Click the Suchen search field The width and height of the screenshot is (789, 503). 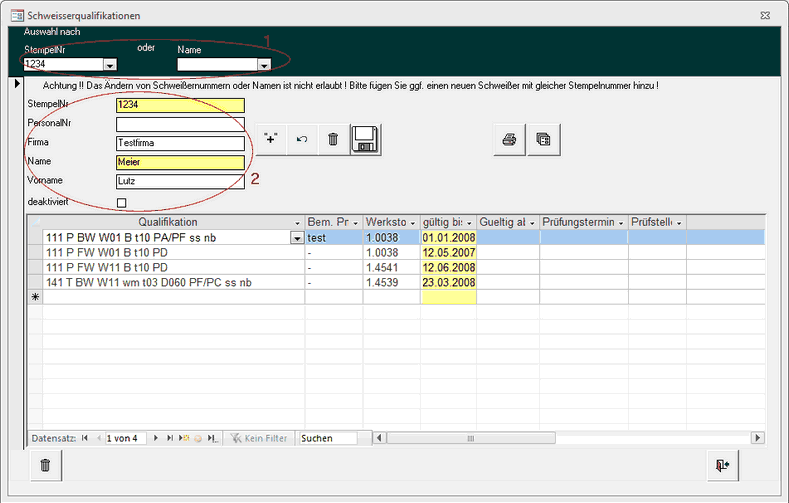pos(327,438)
